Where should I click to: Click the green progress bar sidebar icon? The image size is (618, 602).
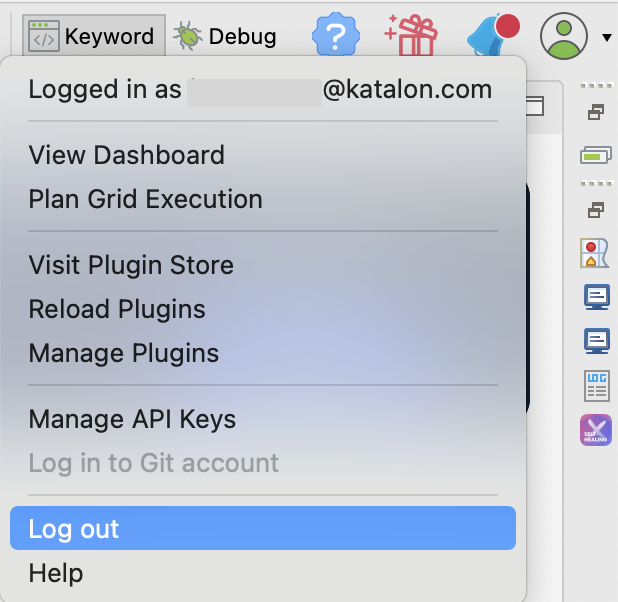pyautogui.click(x=596, y=155)
